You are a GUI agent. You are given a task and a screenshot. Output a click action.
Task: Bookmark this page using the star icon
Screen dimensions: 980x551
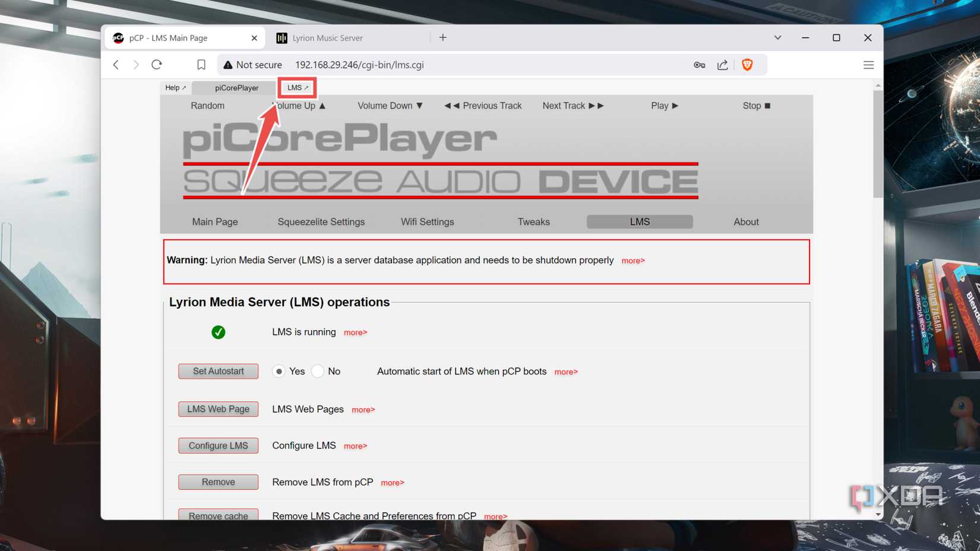pos(201,64)
